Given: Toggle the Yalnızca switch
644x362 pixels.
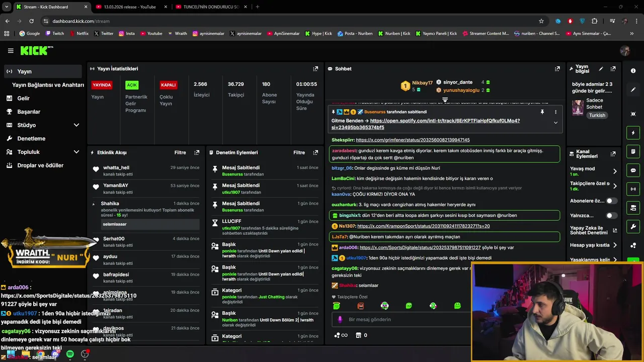Looking at the screenshot, I should pos(611,216).
